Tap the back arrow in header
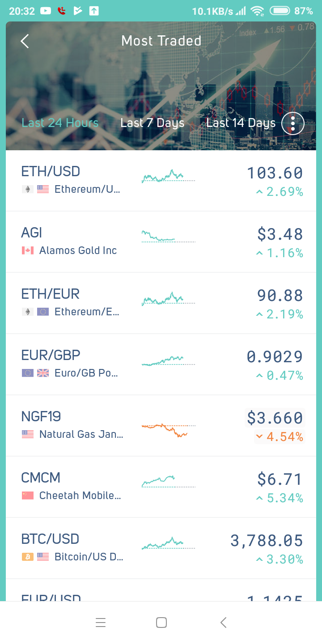The height and width of the screenshot is (644, 322). [x=25, y=41]
